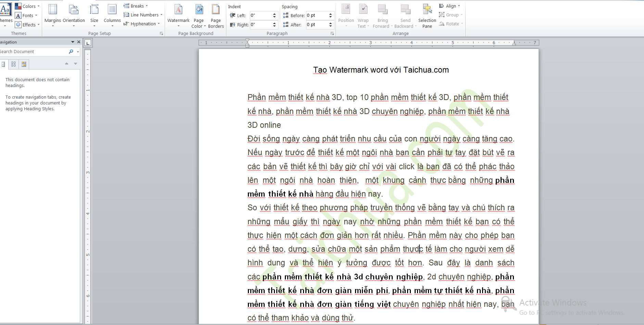This screenshot has width=644, height=325.
Task: Open the Sending Backward dropdown arrow
Action: point(416,26)
